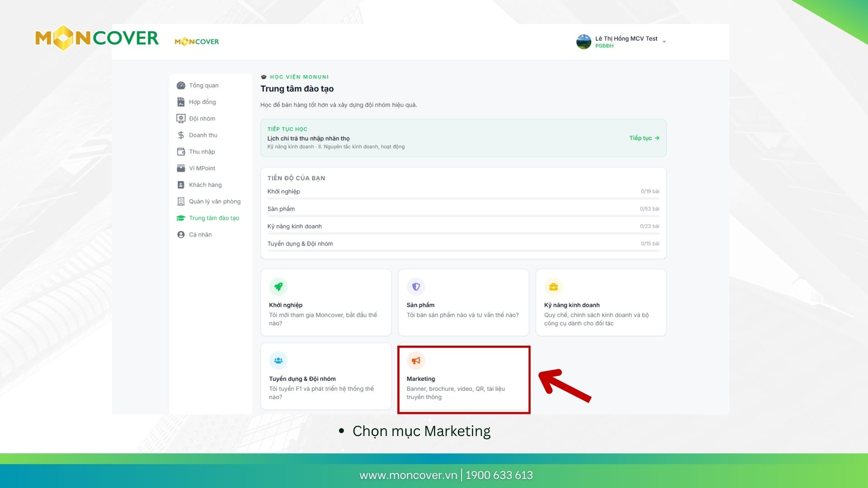This screenshot has height=488, width=868.
Task: Open Hợp đồng in the sidebar
Action: tap(202, 102)
